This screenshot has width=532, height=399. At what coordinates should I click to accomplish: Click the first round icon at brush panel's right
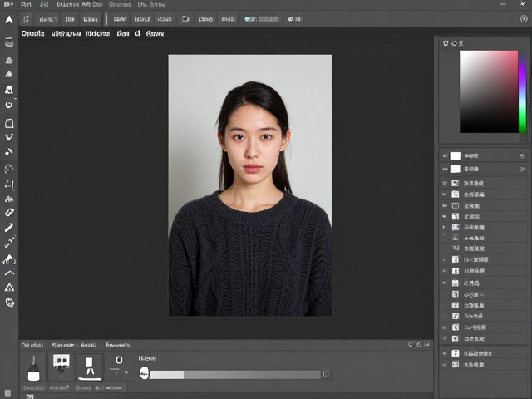411,345
